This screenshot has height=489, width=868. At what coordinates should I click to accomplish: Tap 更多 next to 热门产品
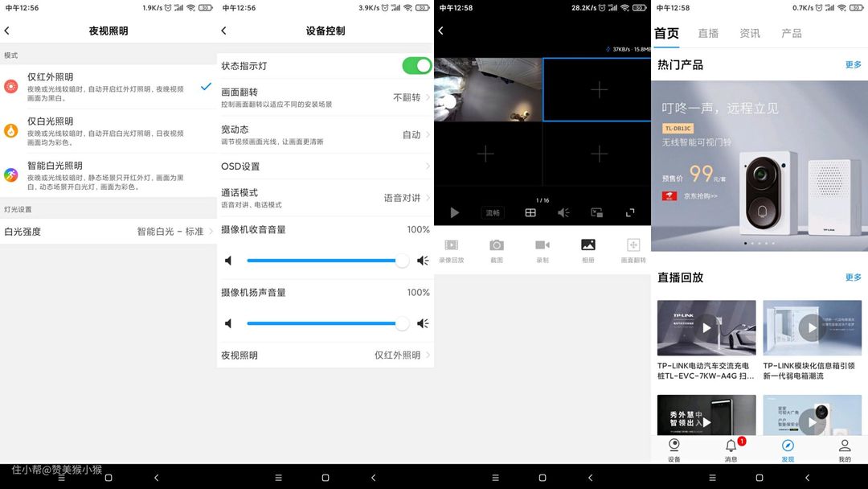tap(853, 65)
